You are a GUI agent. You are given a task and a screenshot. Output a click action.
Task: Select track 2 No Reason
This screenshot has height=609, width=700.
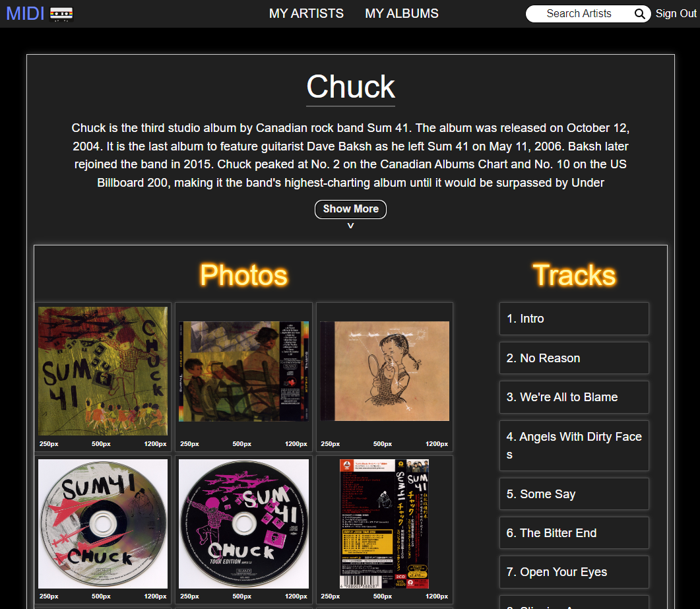(x=574, y=358)
